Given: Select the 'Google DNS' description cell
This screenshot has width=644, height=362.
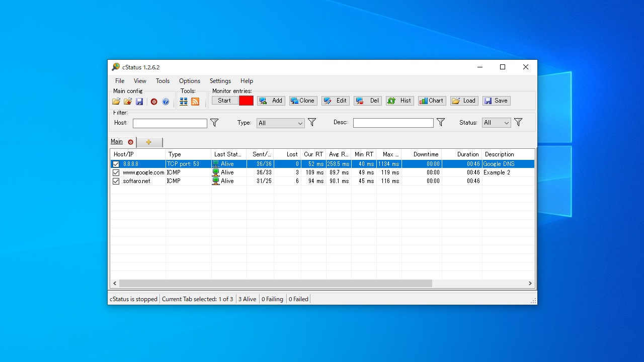Looking at the screenshot, I should (508, 164).
